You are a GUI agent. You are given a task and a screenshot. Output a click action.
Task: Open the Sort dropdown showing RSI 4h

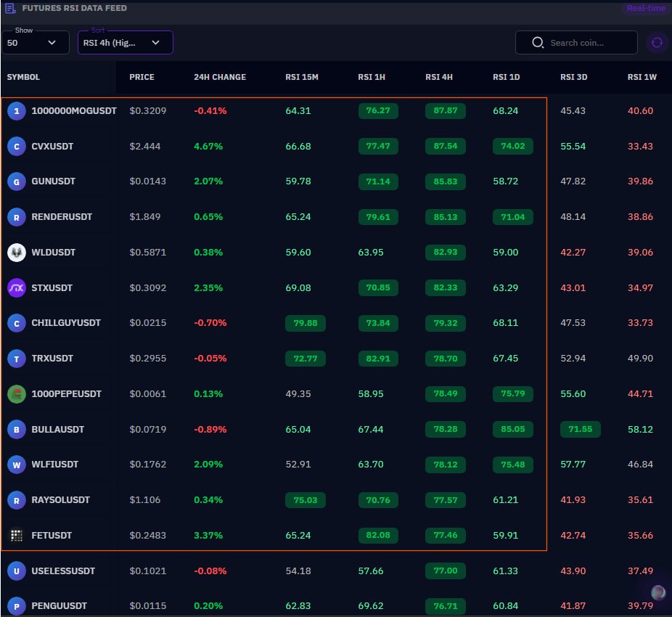point(124,42)
